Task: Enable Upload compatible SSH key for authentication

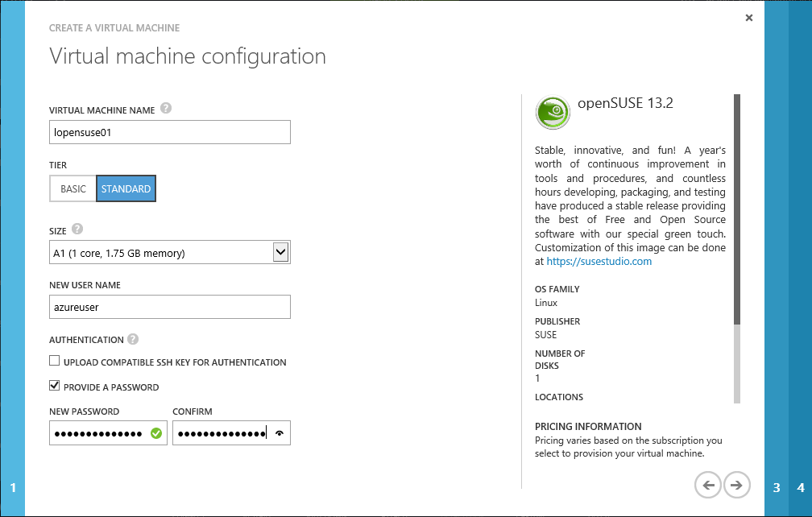Action: point(55,361)
